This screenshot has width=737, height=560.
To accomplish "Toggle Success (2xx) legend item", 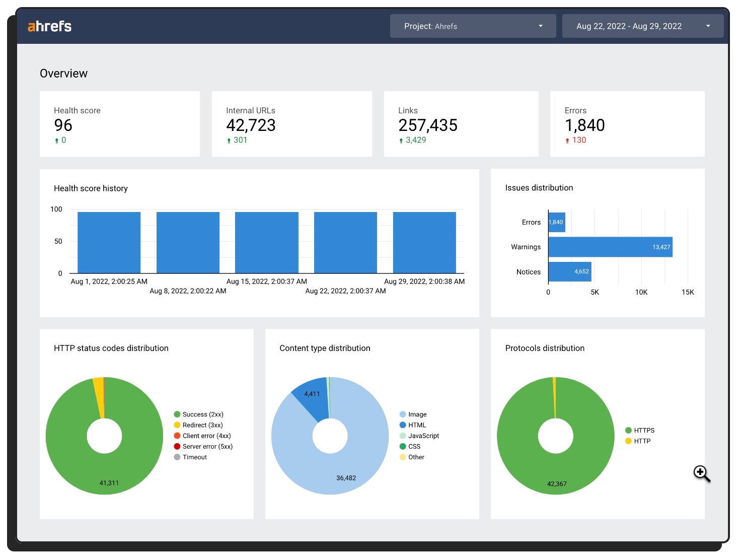I will pos(198,414).
